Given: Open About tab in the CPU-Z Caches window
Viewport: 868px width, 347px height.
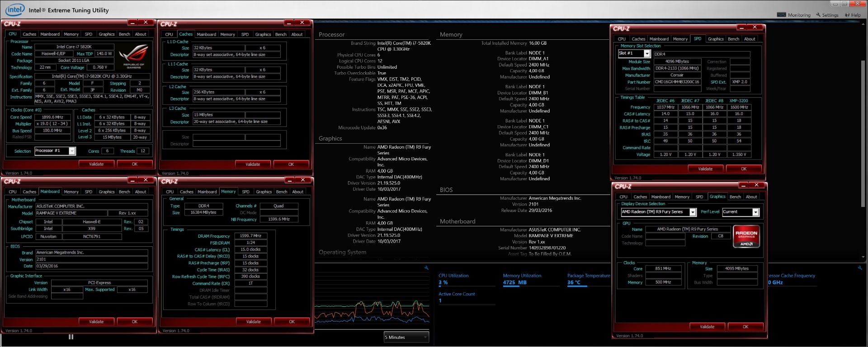Looking at the screenshot, I should tap(297, 34).
